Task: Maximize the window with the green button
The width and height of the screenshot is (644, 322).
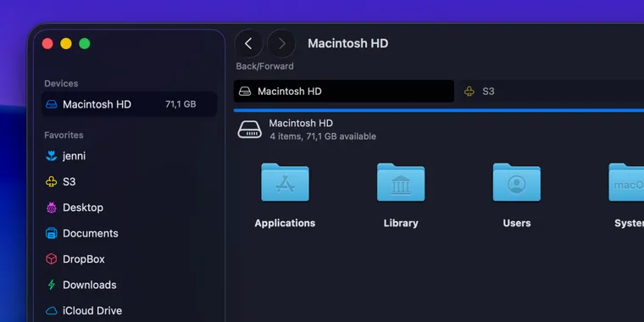Action: pyautogui.click(x=85, y=43)
